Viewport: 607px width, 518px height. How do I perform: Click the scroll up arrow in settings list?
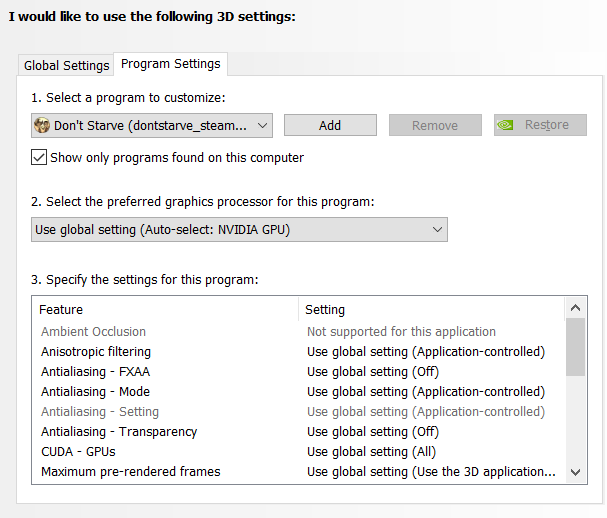[x=575, y=308]
